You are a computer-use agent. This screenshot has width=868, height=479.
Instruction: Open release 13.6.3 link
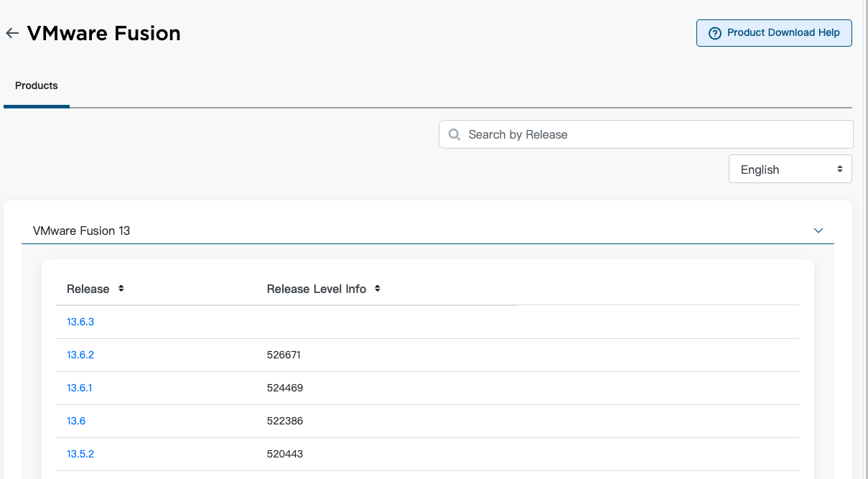(x=80, y=322)
